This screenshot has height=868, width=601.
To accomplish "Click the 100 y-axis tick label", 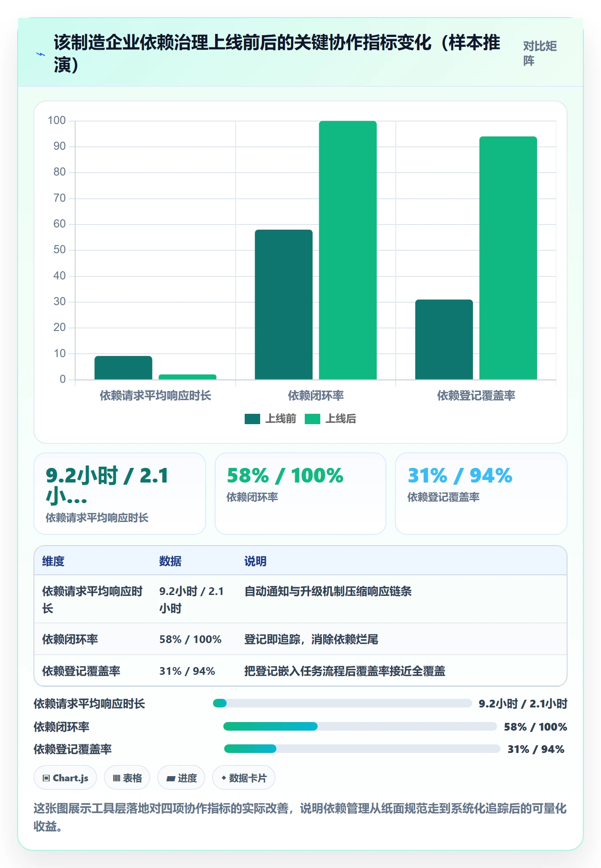I will [x=57, y=120].
